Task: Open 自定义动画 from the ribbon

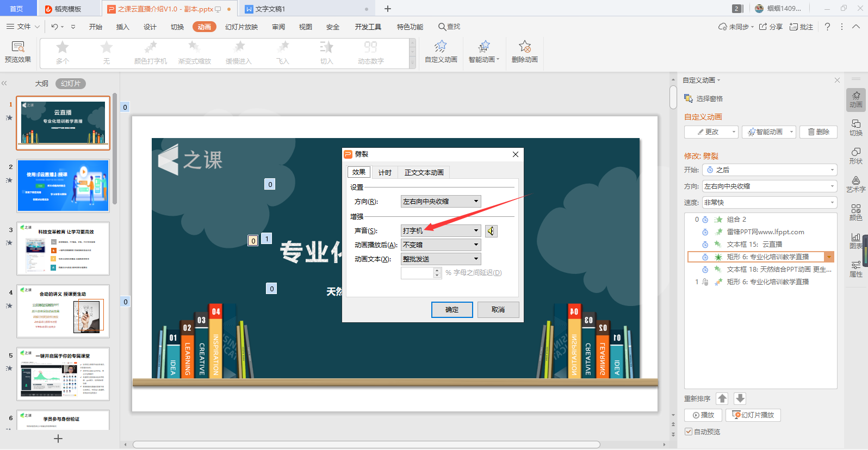Action: 441,52
